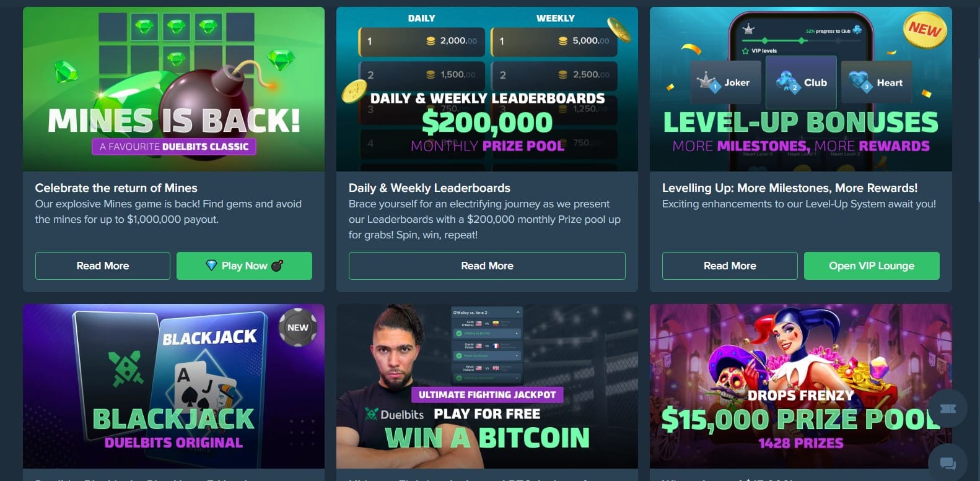The image size is (980, 481).
Task: Play Mines now
Action: point(244,266)
